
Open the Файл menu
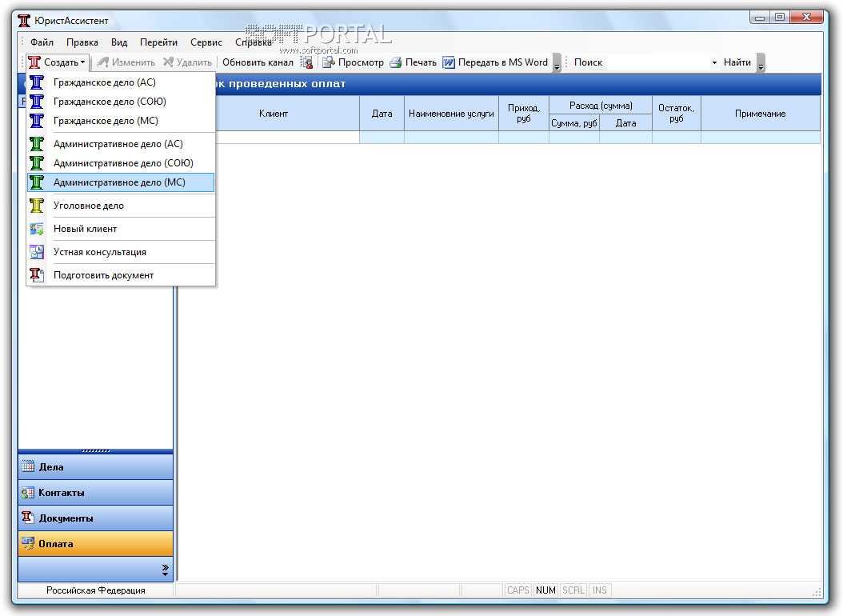[42, 42]
